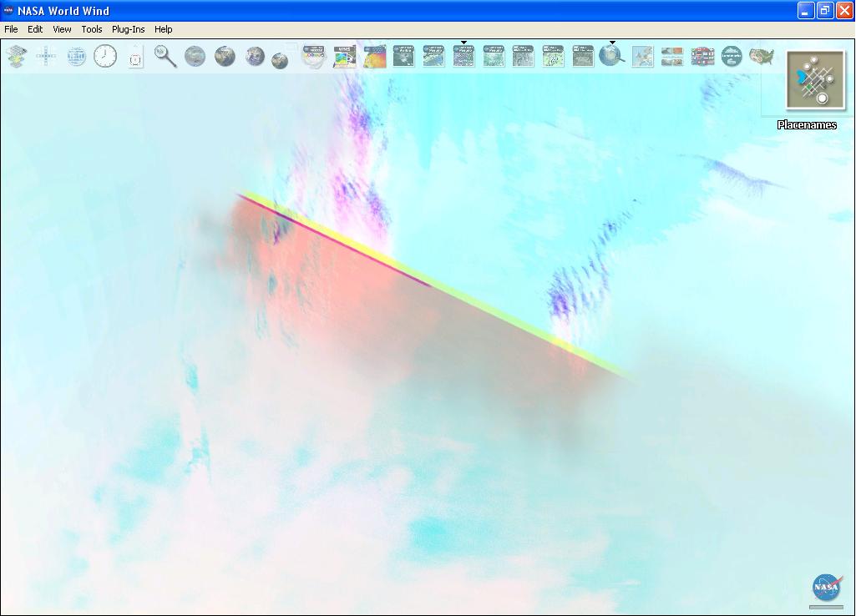The height and width of the screenshot is (616, 856).
Task: Toggle the world flags layer icon
Action: tap(702, 56)
